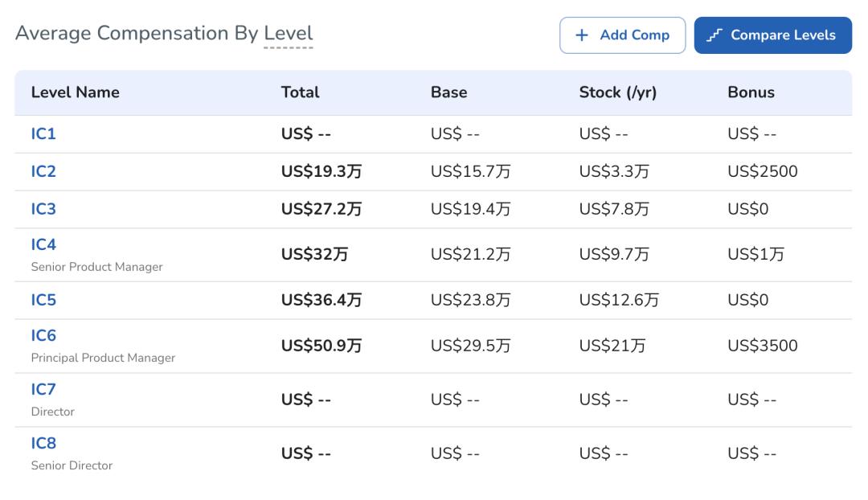The image size is (868, 500).
Task: Click the stairs icon in Compare Levels
Action: click(714, 35)
